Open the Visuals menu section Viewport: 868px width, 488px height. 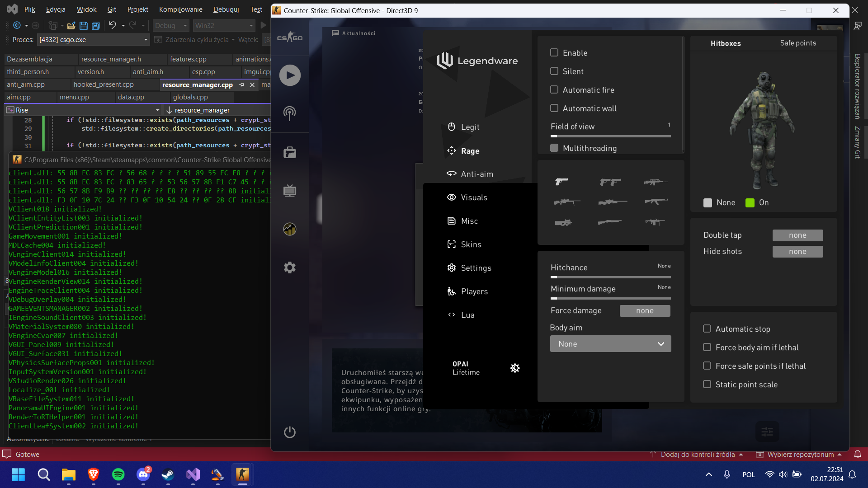coord(474,197)
